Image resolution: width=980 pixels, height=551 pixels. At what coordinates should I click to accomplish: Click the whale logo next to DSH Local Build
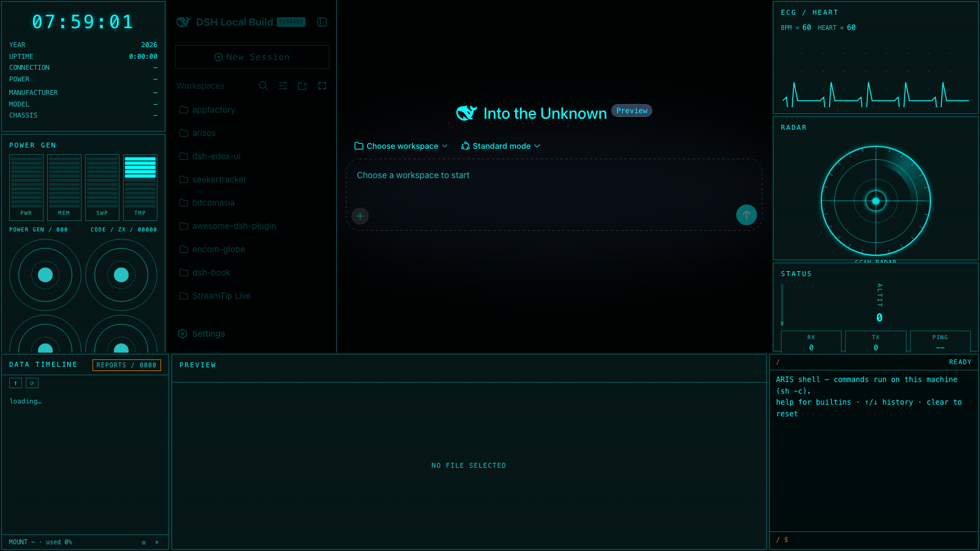(x=184, y=22)
